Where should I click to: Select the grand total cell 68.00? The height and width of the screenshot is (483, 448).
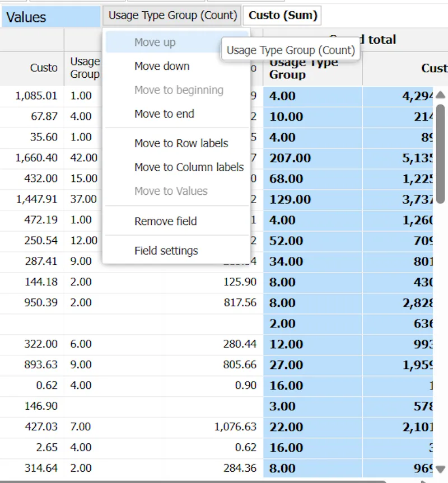click(312, 179)
